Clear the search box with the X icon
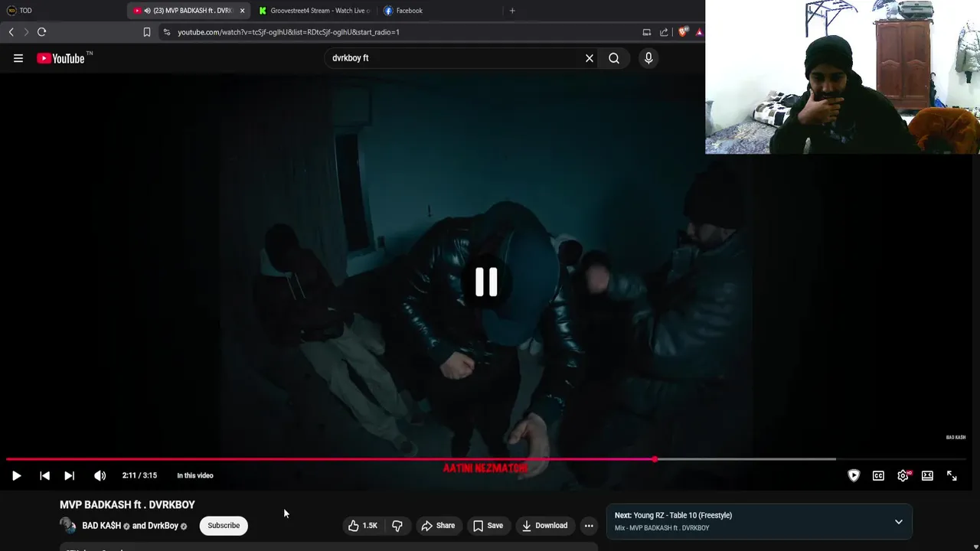 coord(590,58)
